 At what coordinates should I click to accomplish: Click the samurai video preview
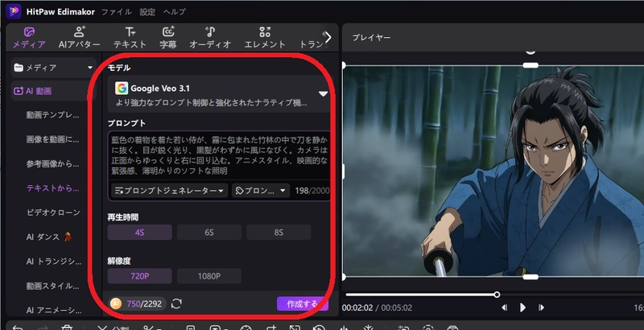(493, 171)
